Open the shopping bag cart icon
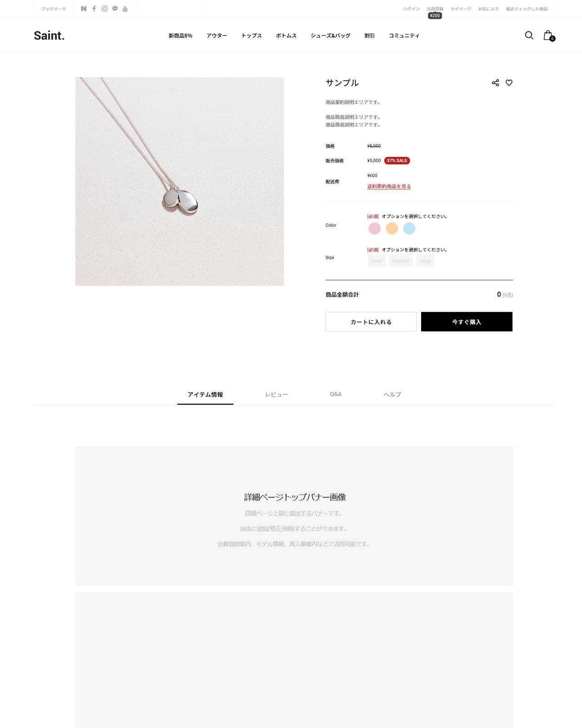The image size is (582, 728). 549,35
